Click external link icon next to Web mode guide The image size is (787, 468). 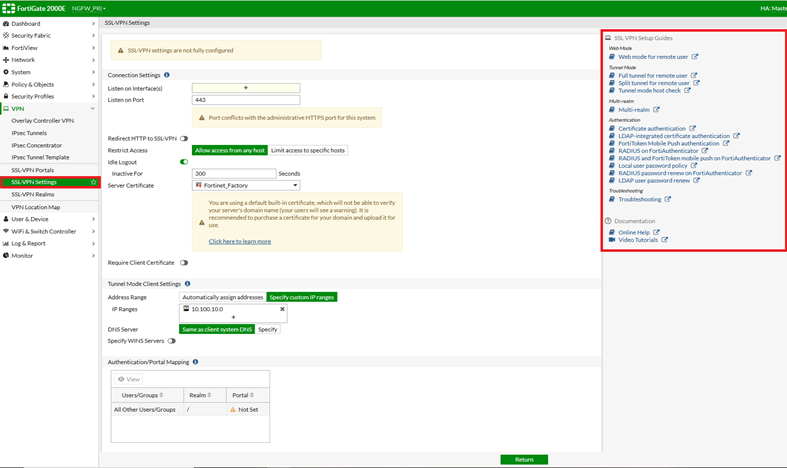point(695,57)
